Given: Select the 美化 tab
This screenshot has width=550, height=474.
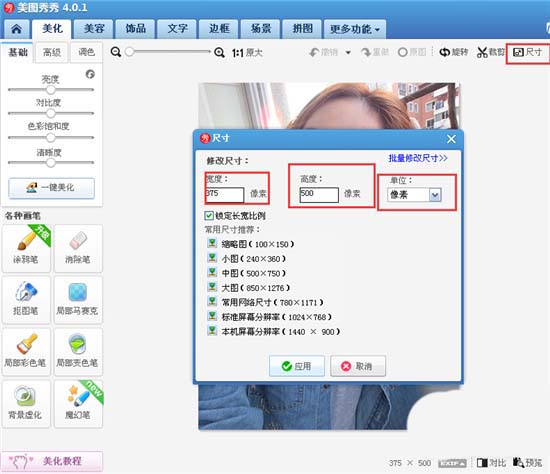Looking at the screenshot, I should click(52, 29).
